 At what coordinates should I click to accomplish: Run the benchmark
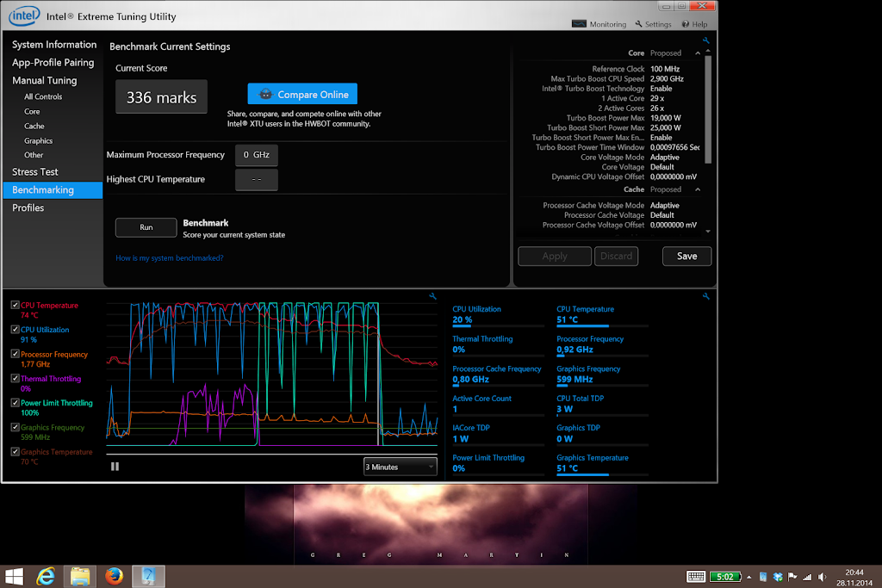[x=146, y=227]
